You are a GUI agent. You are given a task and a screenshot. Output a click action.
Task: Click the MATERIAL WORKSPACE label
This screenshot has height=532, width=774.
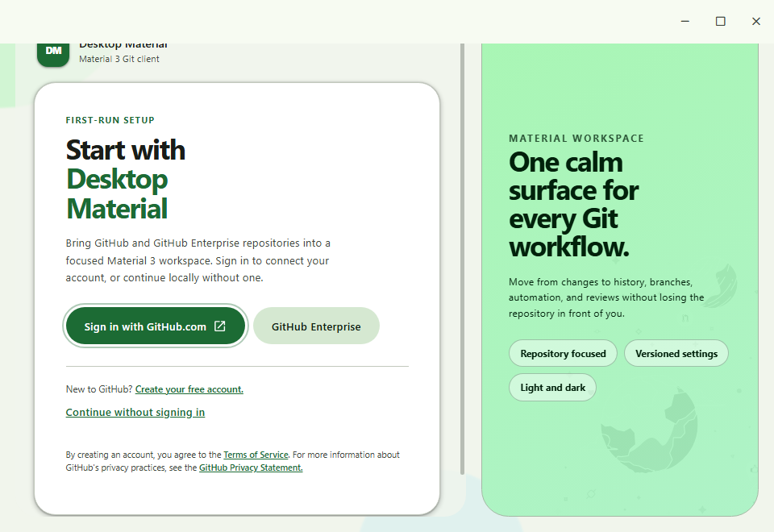pos(576,138)
